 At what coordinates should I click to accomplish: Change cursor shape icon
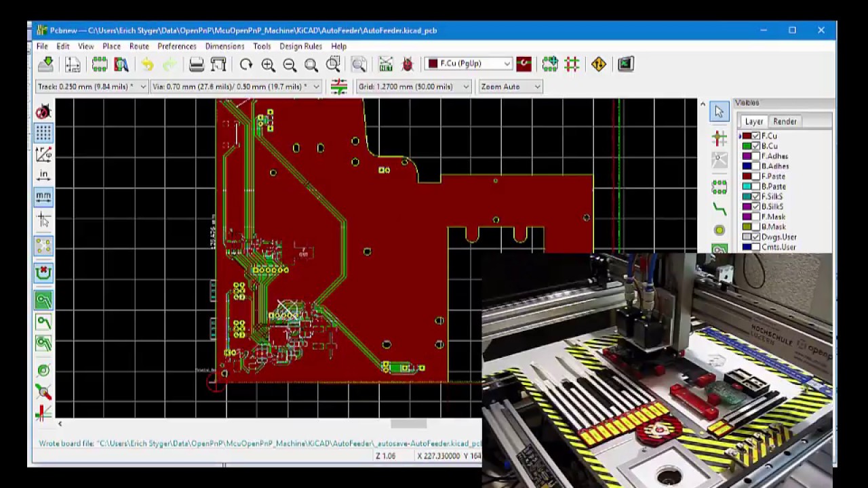(43, 219)
